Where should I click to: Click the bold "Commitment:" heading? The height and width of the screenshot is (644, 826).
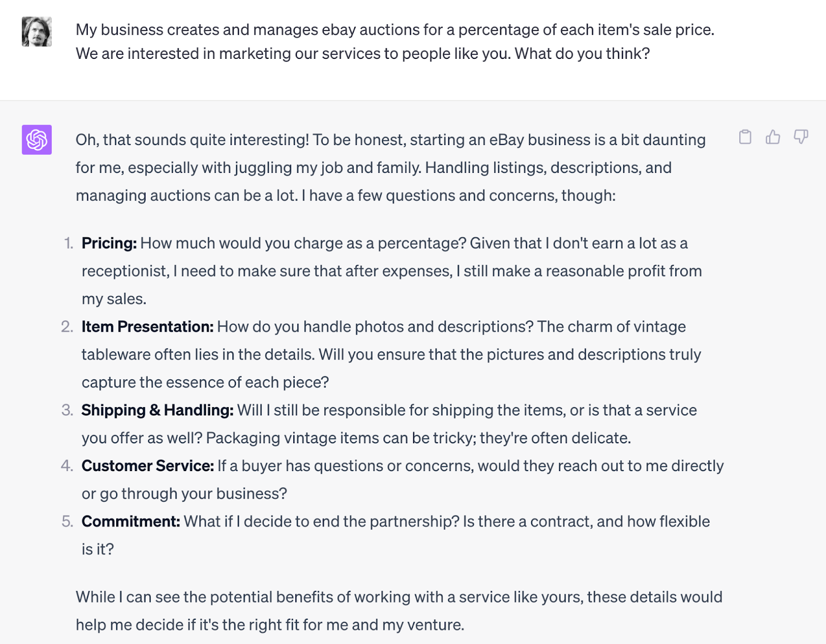[x=131, y=522]
